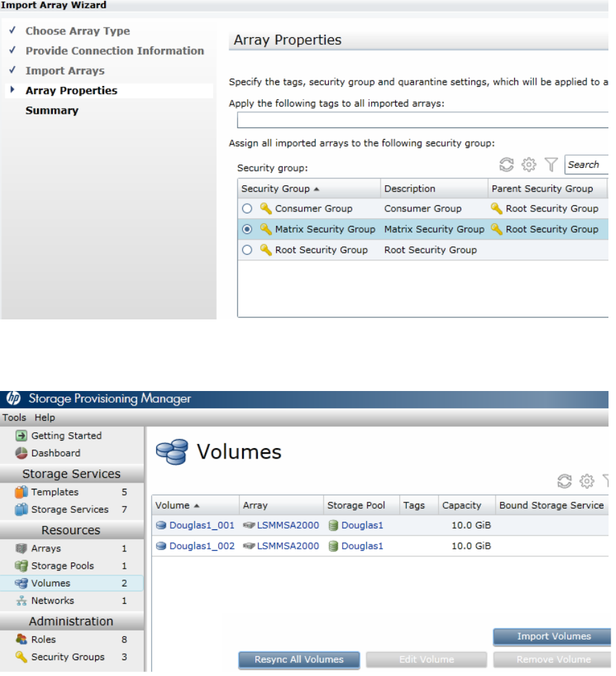Sort by the Capacity column header

pyautogui.click(x=467, y=505)
